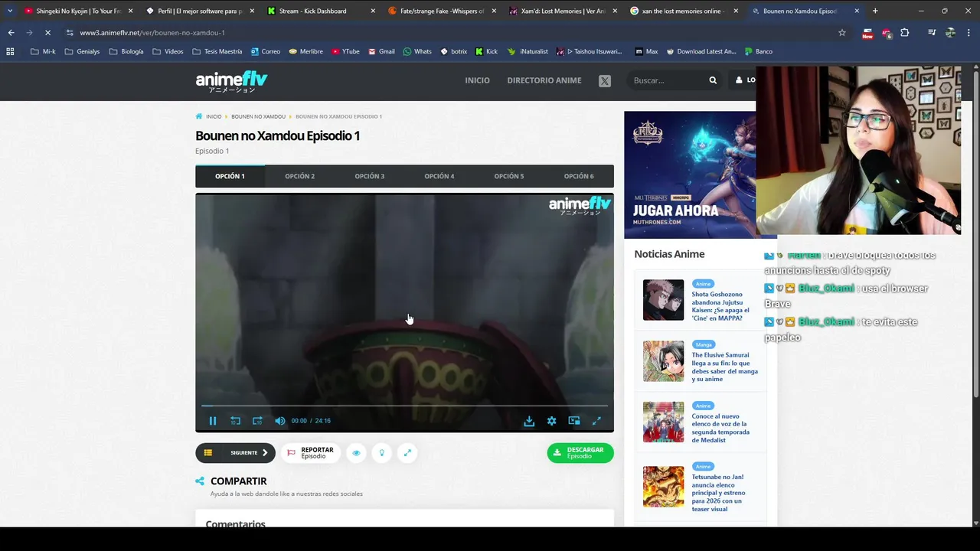
Task: Click the search magnifier icon
Action: pos(713,80)
